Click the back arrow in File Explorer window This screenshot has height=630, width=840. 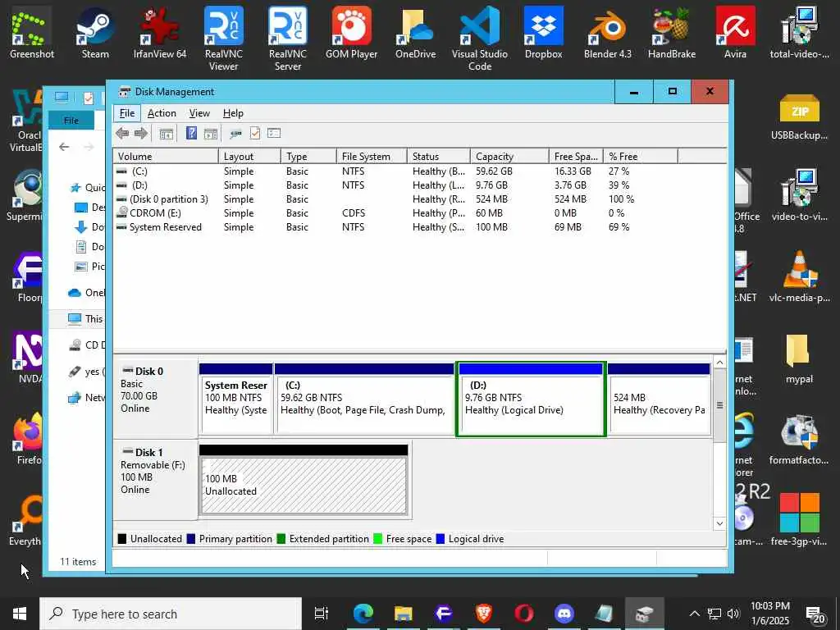[64, 147]
